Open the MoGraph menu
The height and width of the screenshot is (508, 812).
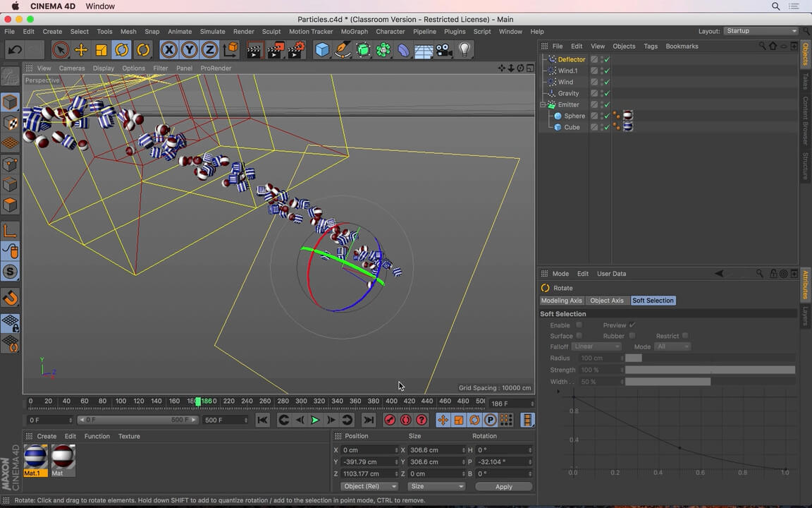tap(355, 31)
